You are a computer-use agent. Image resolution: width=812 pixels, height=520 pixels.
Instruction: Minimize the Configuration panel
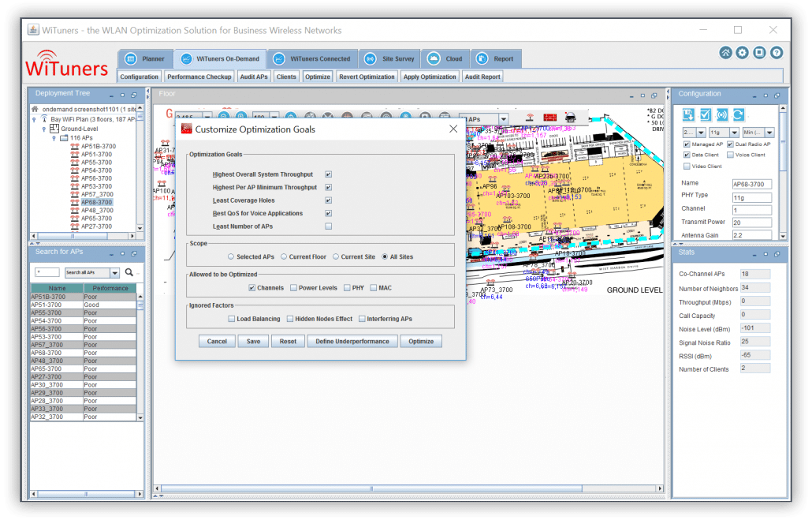click(754, 96)
